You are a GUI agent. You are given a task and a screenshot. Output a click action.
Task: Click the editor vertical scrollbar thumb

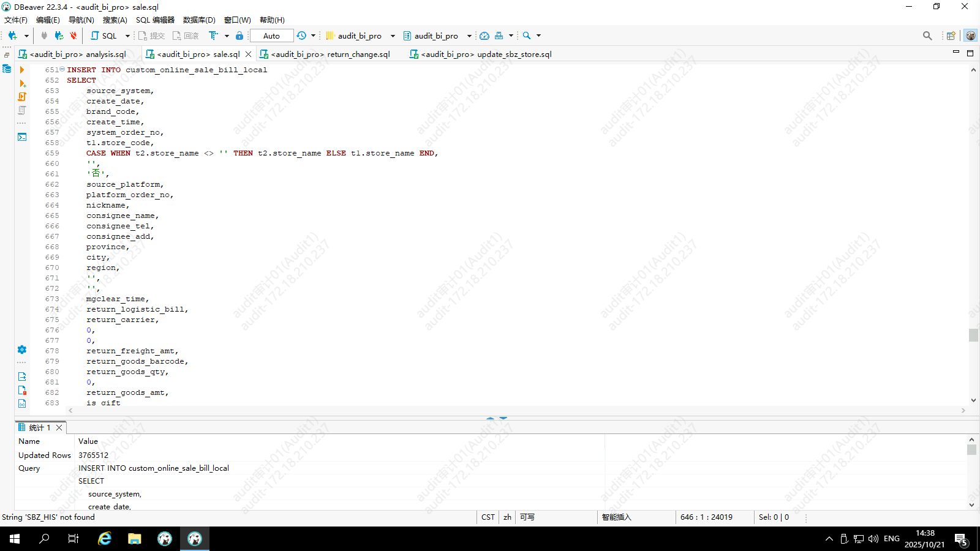(x=973, y=335)
